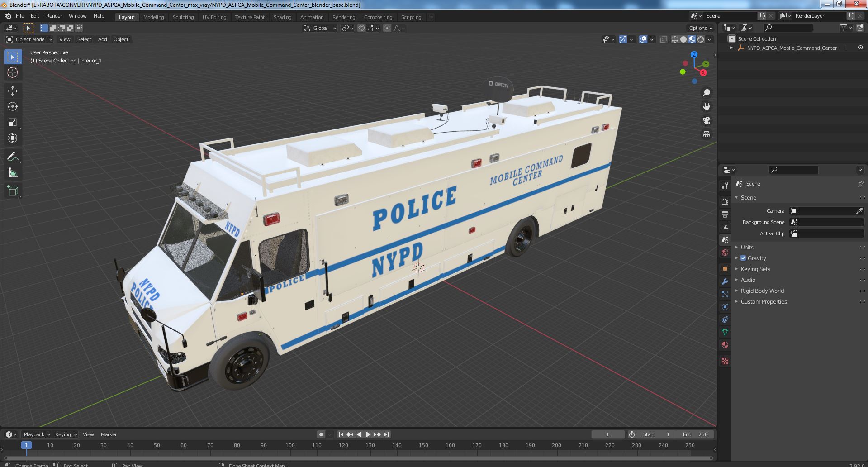
Task: Open the Physics properties tab
Action: coord(725,307)
